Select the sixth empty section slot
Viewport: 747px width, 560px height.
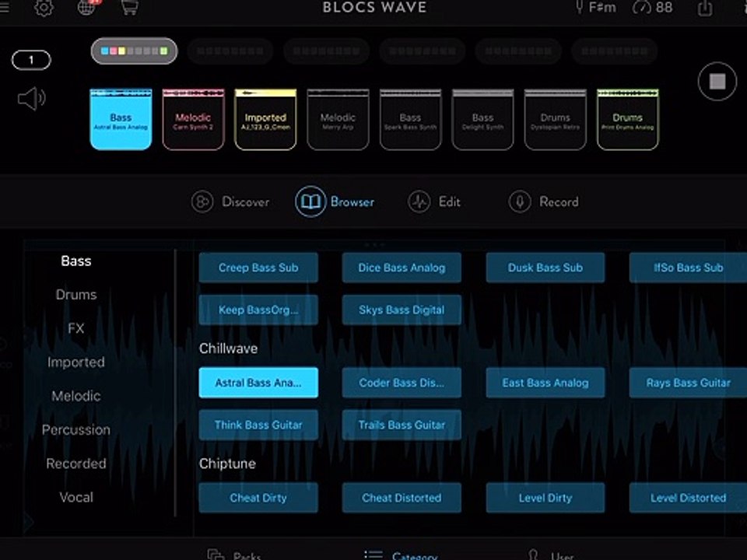[615, 51]
